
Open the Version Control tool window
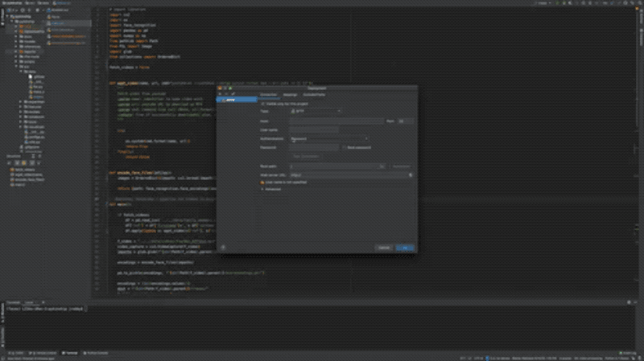tap(43, 353)
